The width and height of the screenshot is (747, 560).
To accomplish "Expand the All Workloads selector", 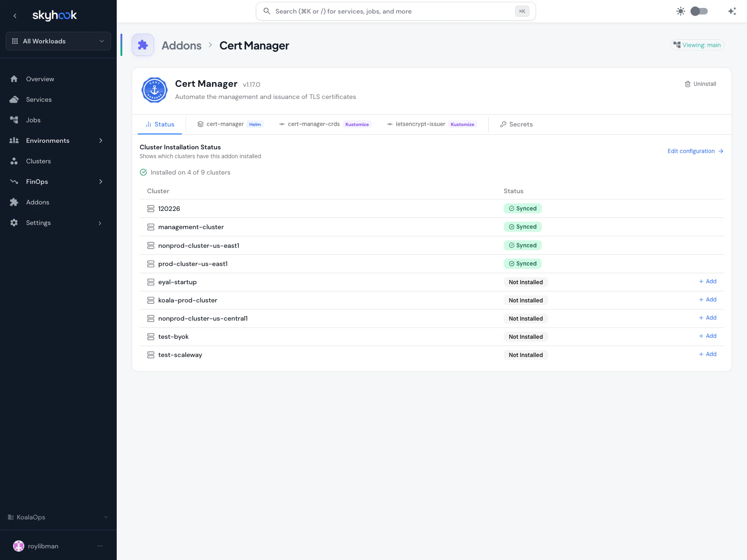I will click(58, 41).
